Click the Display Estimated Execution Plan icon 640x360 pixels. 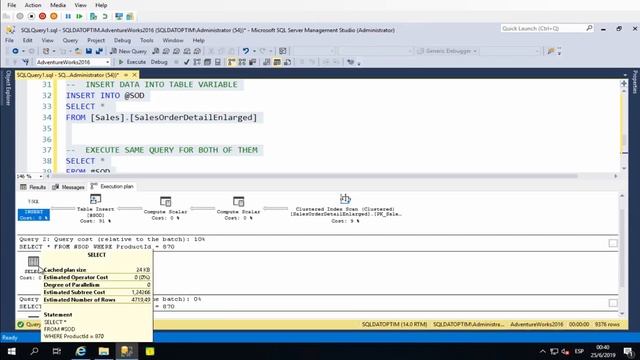197,62
